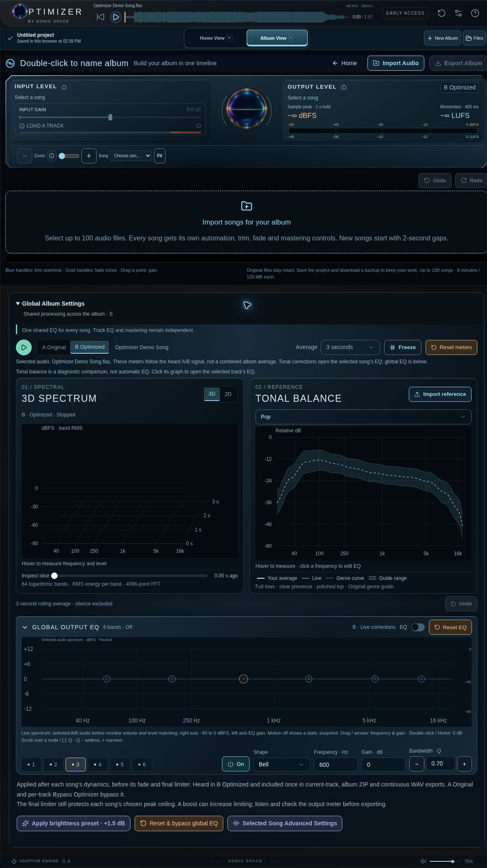This screenshot has height=868, width=487.
Task: Click Import reference button
Action: [440, 394]
